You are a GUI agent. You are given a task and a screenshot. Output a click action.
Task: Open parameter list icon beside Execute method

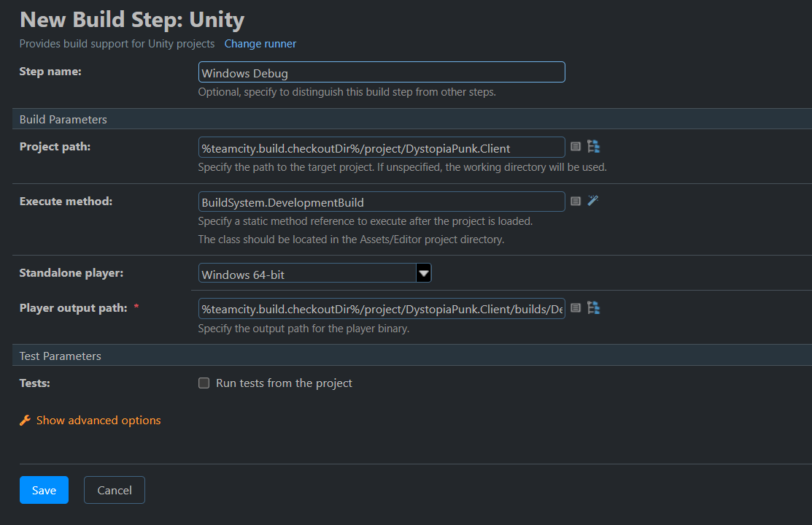point(576,201)
